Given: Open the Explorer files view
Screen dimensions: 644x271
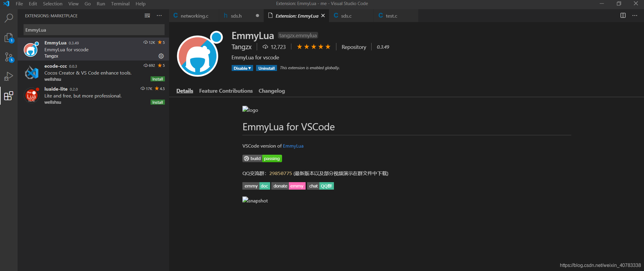Looking at the screenshot, I should pyautogui.click(x=9, y=38).
